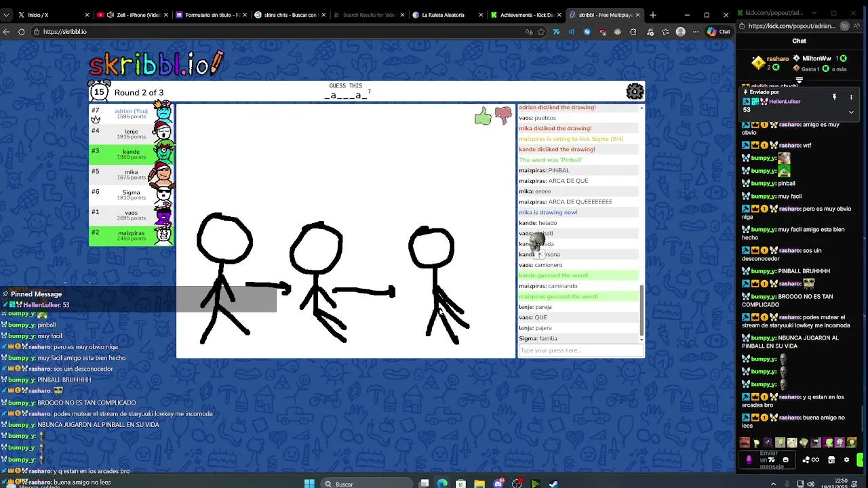Viewport: 868px width, 488px height.
Task: Click MiltonWw in the Kick top gifters
Action: click(816, 59)
